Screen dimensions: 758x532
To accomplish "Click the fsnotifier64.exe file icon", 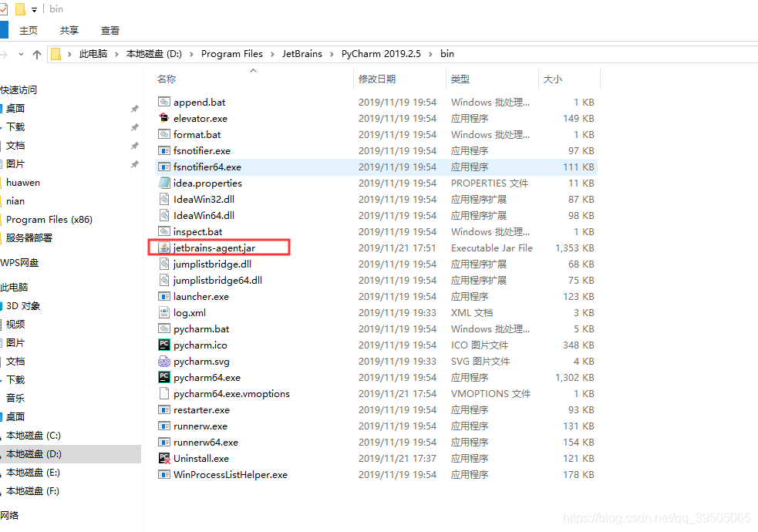I will tap(164, 167).
